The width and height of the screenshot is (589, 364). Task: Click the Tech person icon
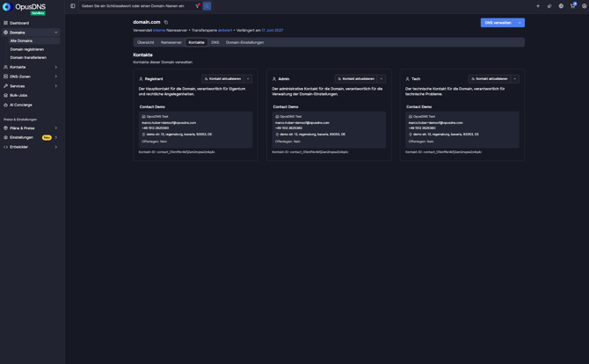408,79
